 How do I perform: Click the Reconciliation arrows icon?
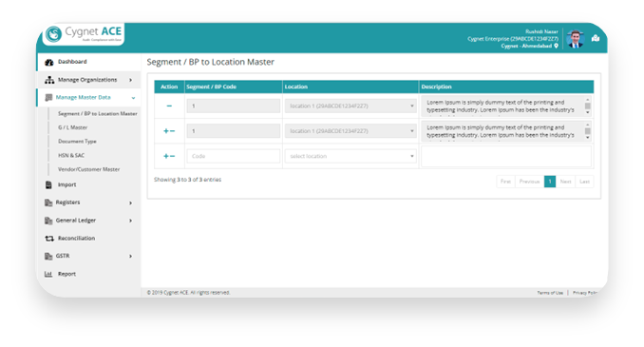tap(49, 238)
